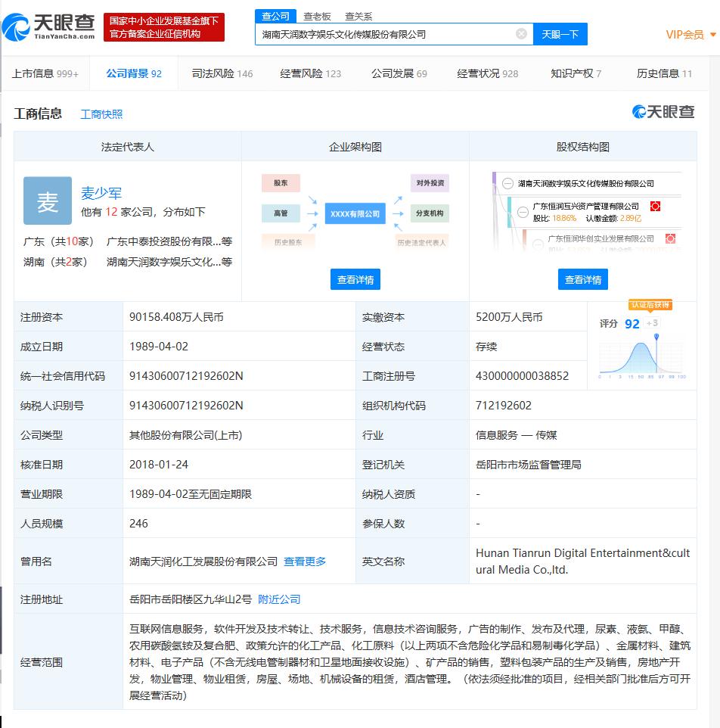Open 历史信息 11 tab
720x728 pixels.
pyautogui.click(x=664, y=73)
